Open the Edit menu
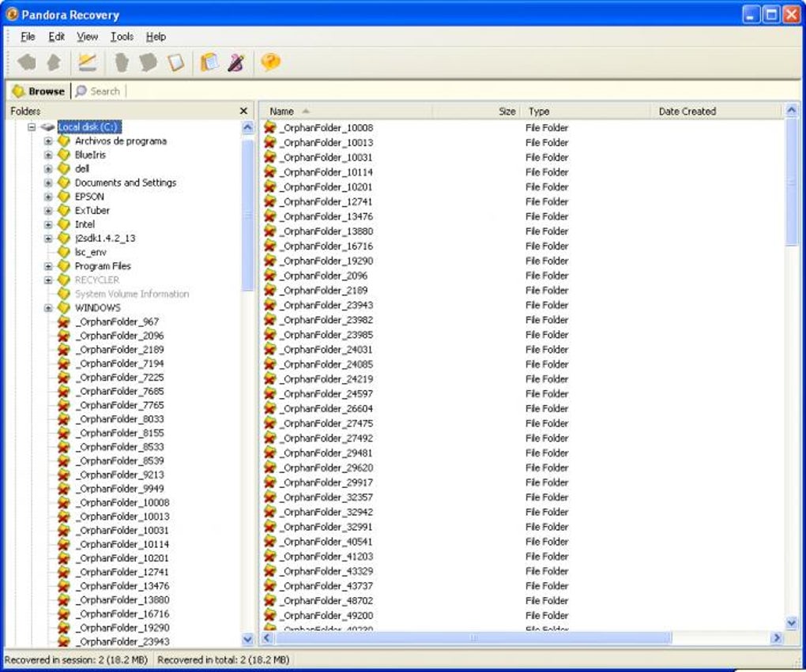The height and width of the screenshot is (672, 806). (x=57, y=36)
